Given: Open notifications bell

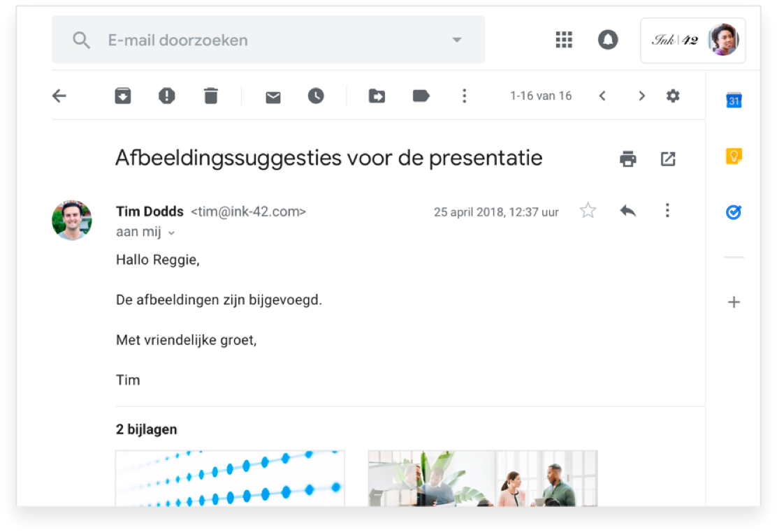Looking at the screenshot, I should (x=608, y=40).
